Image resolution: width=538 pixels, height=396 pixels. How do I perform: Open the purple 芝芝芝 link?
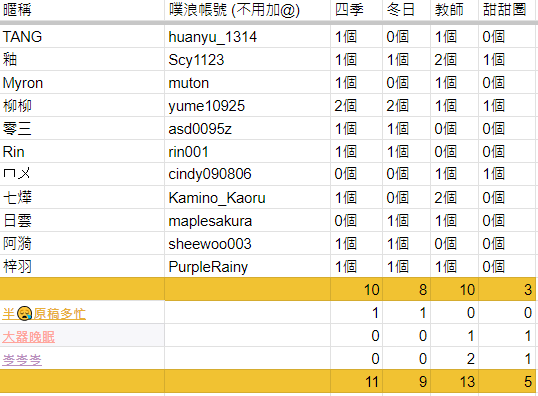(22, 360)
